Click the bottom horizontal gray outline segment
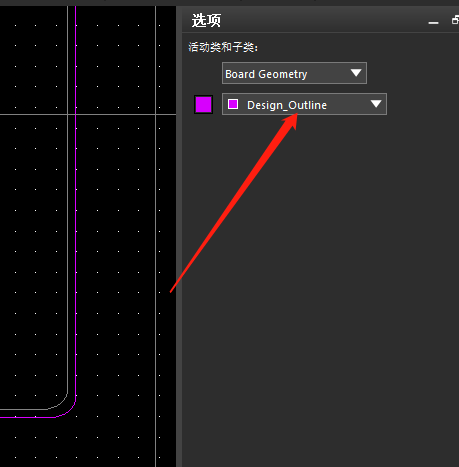 pyautogui.click(x=23, y=409)
